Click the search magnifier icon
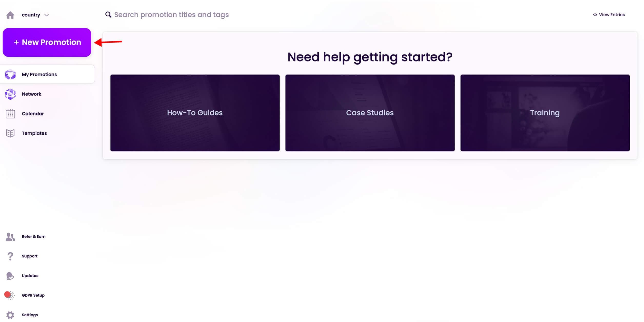644x322 pixels. 108,15
